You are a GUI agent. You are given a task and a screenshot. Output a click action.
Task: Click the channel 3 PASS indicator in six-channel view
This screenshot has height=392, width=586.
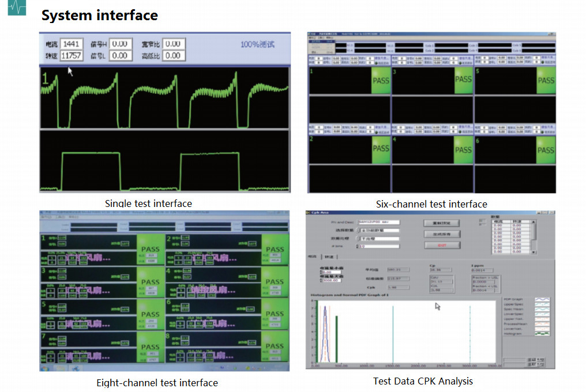(463, 80)
